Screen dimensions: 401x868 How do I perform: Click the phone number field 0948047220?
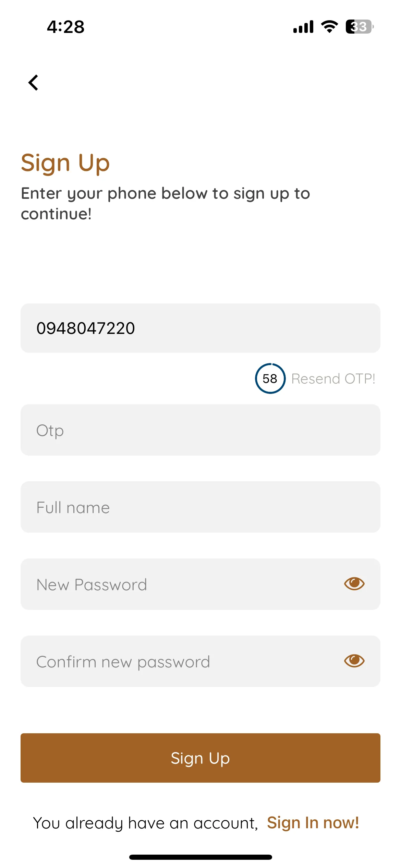click(x=200, y=328)
